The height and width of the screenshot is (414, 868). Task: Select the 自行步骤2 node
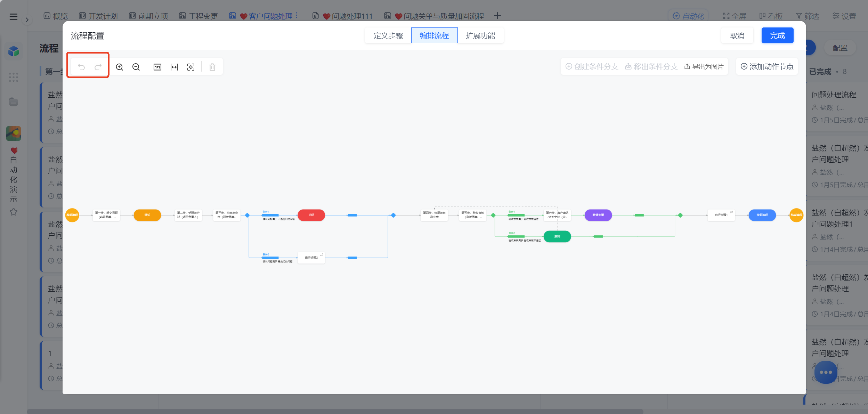pyautogui.click(x=311, y=258)
